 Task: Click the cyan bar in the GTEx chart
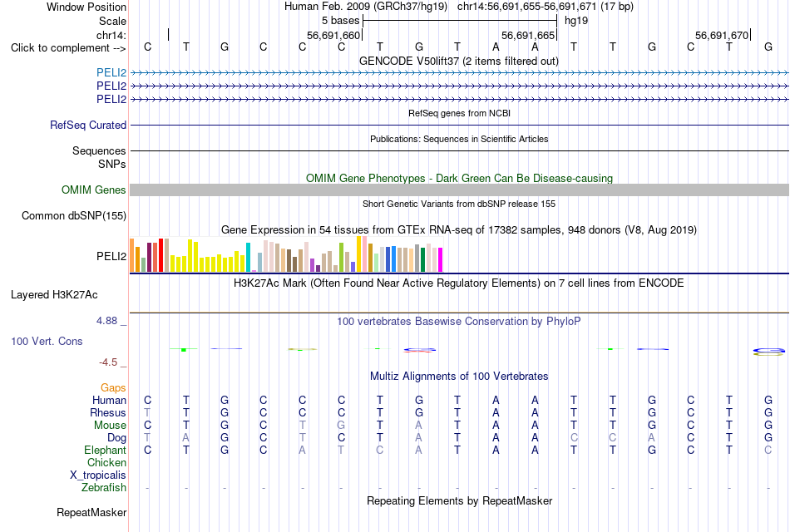248,258
